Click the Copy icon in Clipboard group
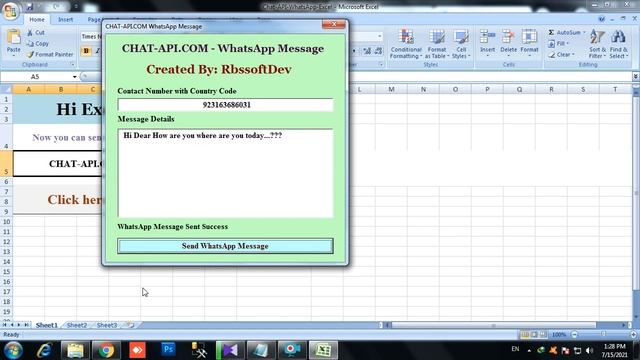This screenshot has height=360, width=640. click(30, 43)
